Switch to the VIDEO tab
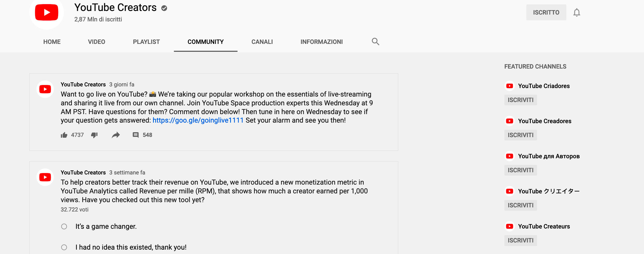 97,42
